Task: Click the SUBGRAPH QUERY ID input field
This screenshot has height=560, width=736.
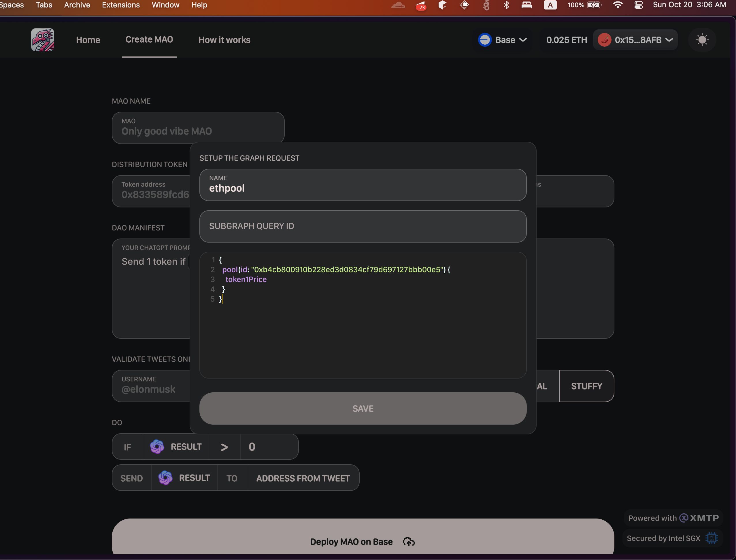Action: pos(363,226)
